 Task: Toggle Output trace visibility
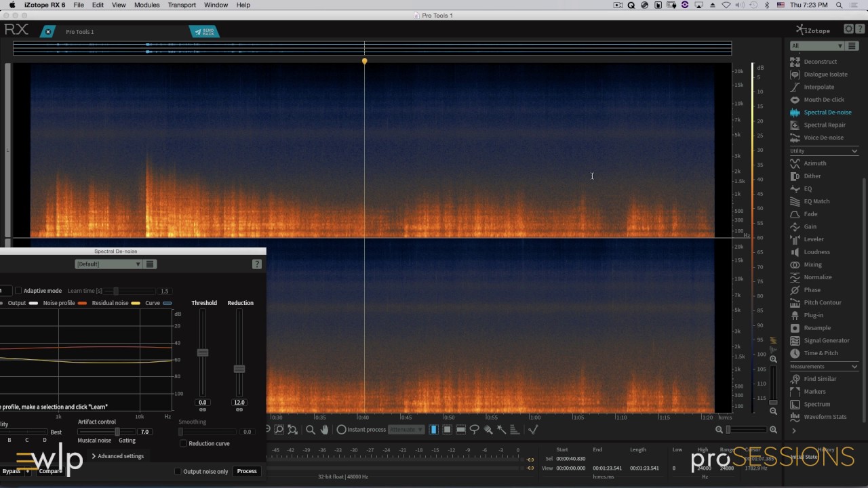[33, 303]
